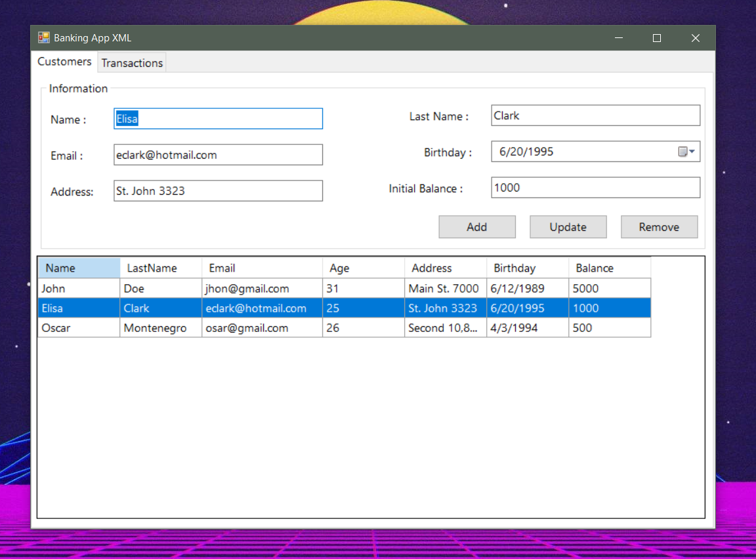Image resolution: width=756 pixels, height=559 pixels.
Task: Sort by the LastName column header
Action: 161,268
